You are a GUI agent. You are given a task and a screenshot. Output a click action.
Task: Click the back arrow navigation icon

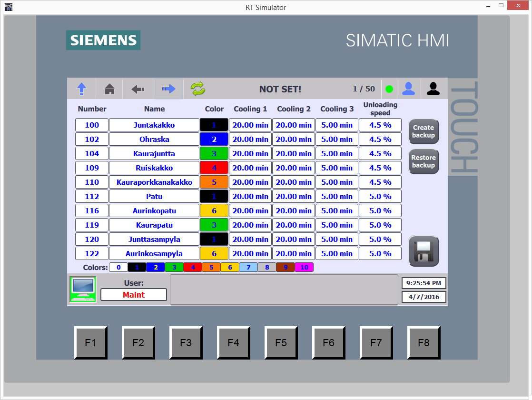(138, 89)
